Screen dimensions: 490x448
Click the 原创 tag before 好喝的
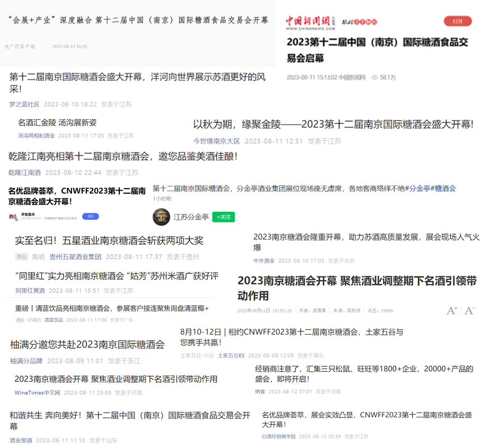point(20,320)
